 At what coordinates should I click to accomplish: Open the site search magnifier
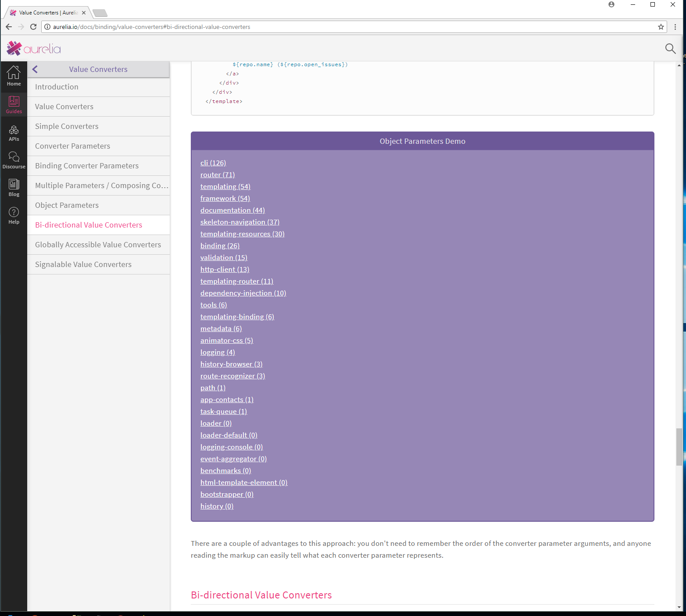click(670, 49)
